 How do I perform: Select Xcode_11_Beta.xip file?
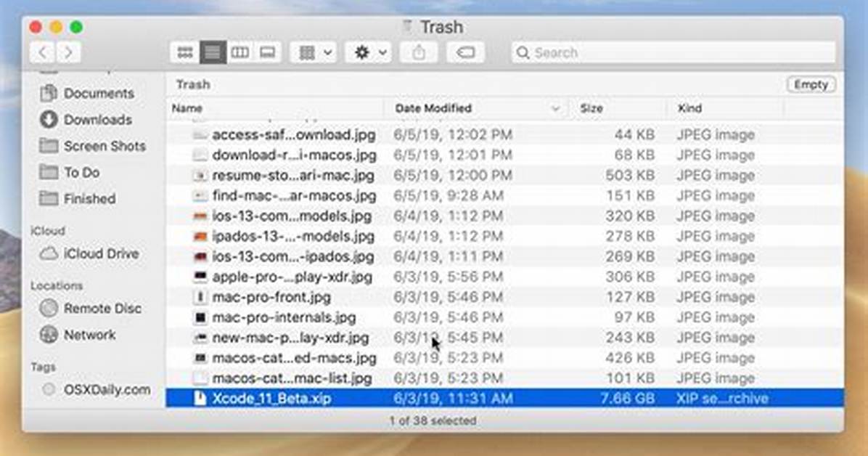tap(504, 399)
